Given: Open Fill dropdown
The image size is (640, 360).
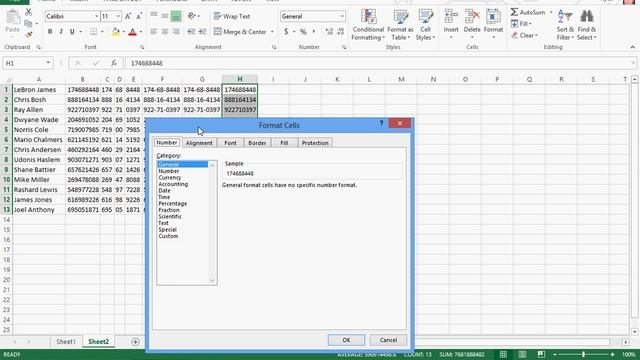Looking at the screenshot, I should click(x=522, y=24).
